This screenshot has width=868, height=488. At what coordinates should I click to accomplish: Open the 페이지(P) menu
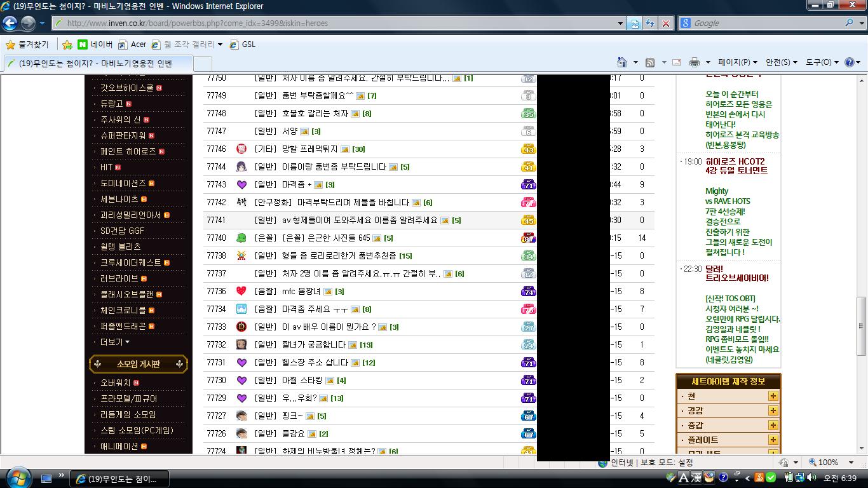738,62
